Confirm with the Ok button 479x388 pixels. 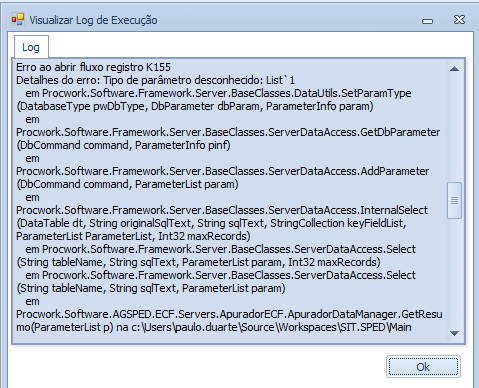[423, 367]
